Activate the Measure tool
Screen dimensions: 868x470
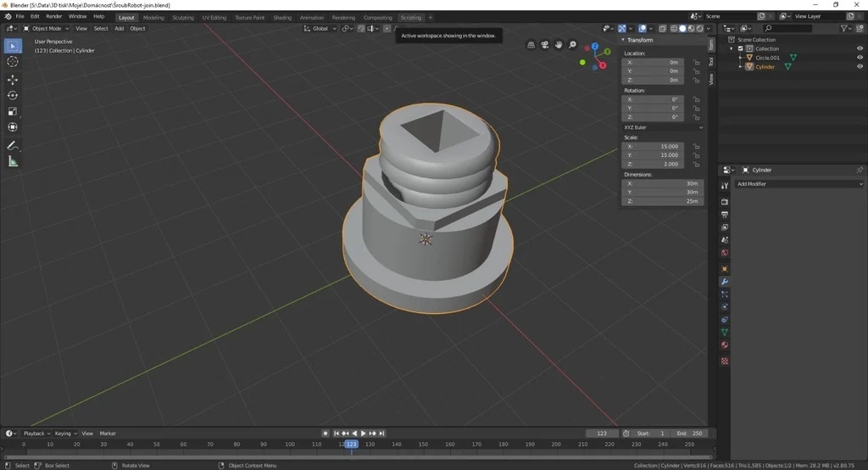click(x=13, y=162)
